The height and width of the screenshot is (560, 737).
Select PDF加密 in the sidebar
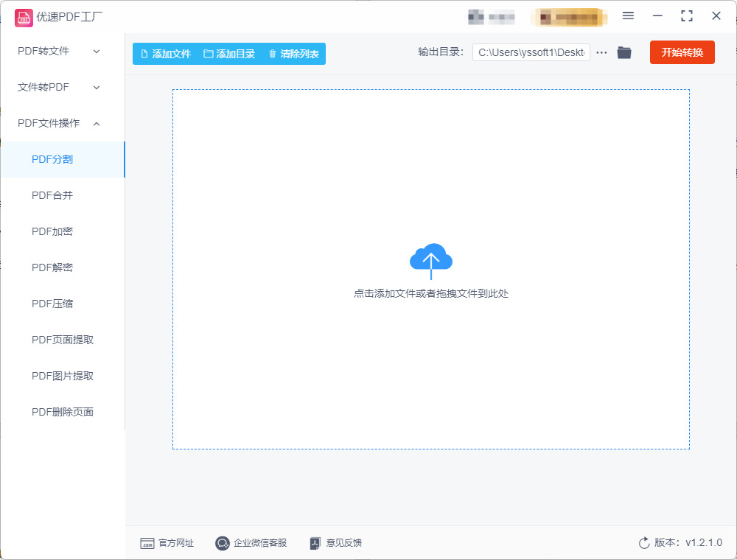point(63,231)
